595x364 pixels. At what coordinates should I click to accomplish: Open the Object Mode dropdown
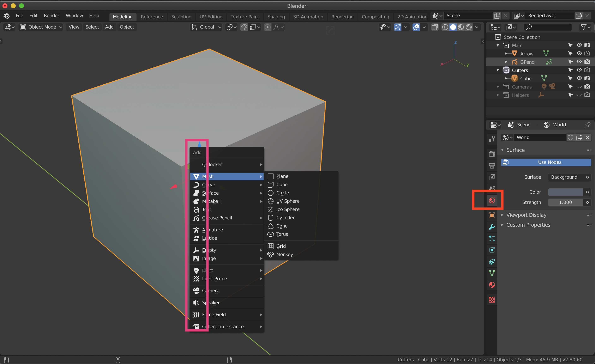[x=41, y=27]
